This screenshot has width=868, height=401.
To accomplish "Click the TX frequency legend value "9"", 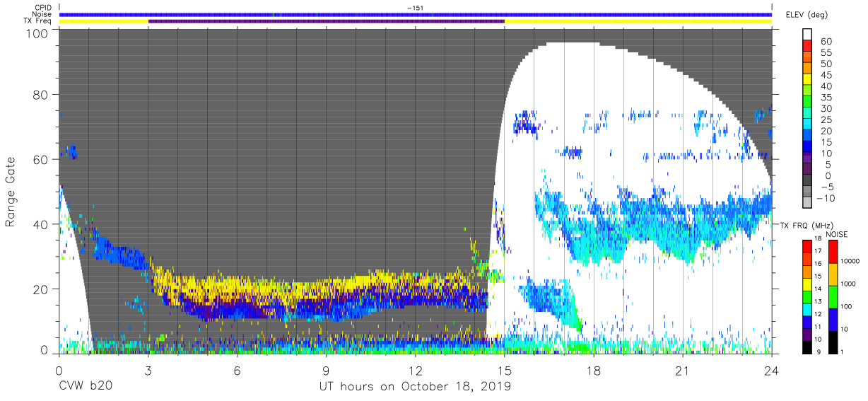I will 817,352.
